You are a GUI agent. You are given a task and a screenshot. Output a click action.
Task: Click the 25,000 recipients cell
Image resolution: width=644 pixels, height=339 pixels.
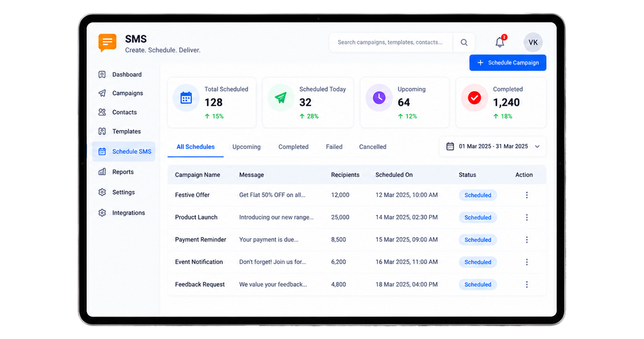pyautogui.click(x=340, y=217)
